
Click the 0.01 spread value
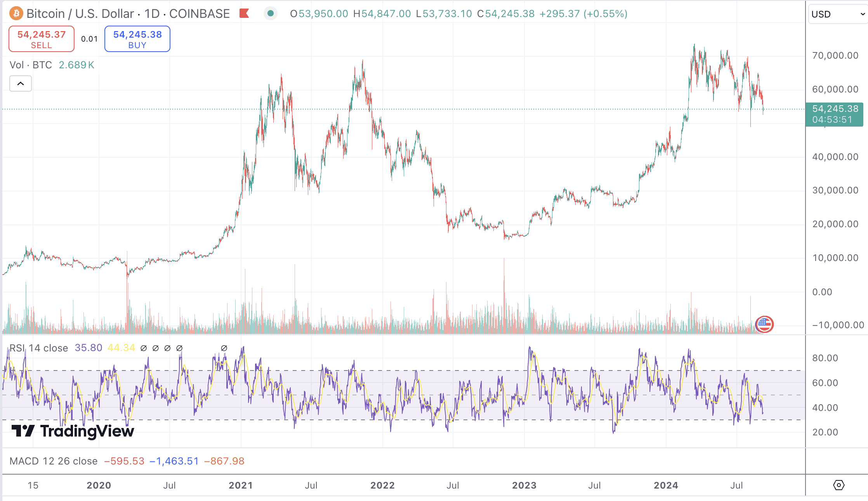click(89, 39)
